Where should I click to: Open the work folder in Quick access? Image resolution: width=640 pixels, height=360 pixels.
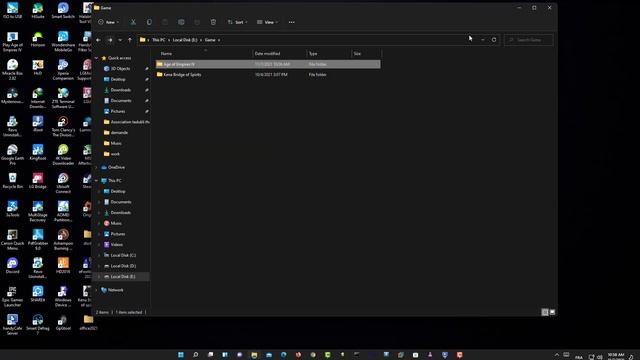pyautogui.click(x=115, y=154)
